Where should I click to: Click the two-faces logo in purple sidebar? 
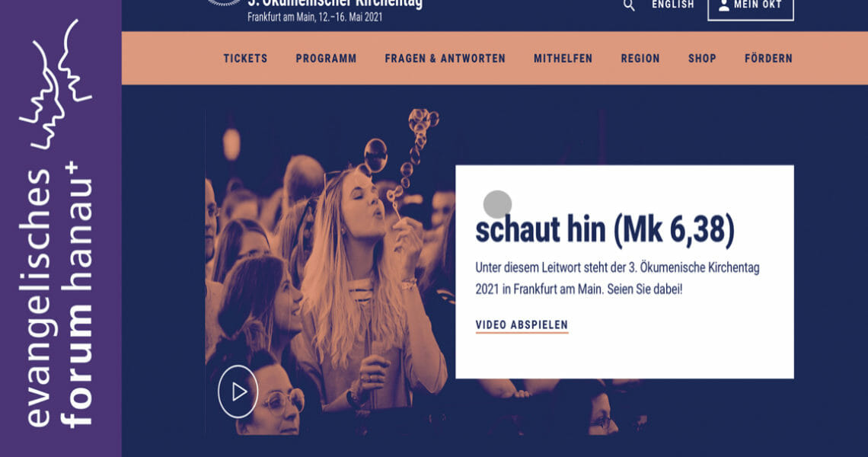tap(56, 85)
